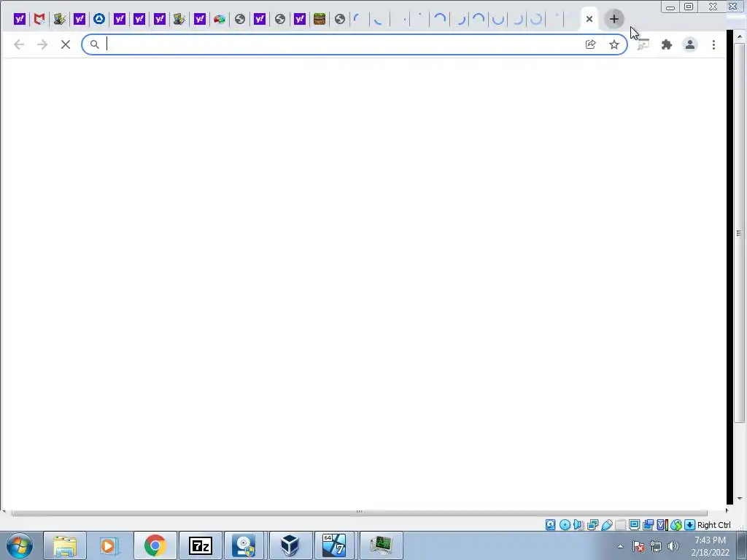
Task: Show hidden system tray icons
Action: (620, 546)
